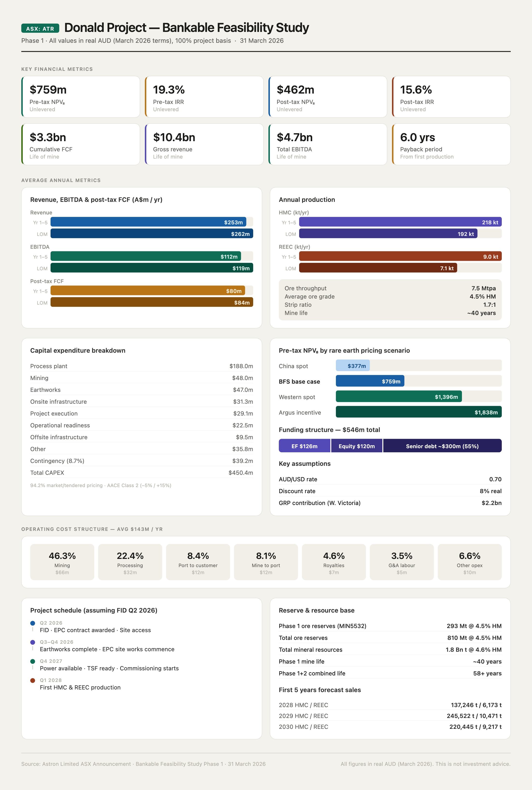Click the 4.6% Royalties opex tile
The width and height of the screenshot is (532, 790).
[333, 562]
